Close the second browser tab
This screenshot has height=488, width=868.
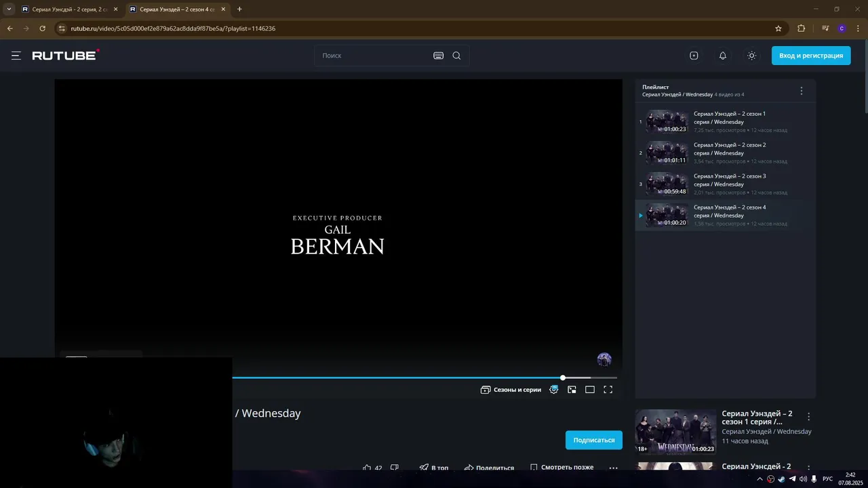click(223, 9)
